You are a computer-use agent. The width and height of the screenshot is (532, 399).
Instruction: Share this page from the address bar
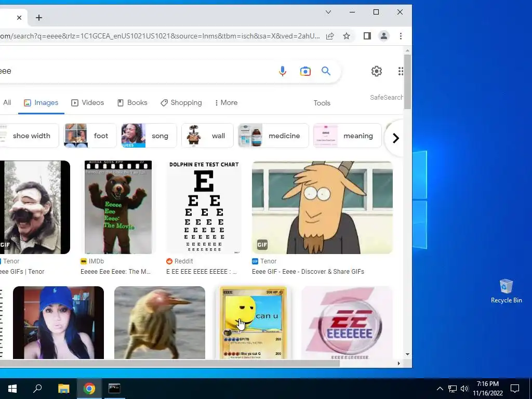[330, 36]
